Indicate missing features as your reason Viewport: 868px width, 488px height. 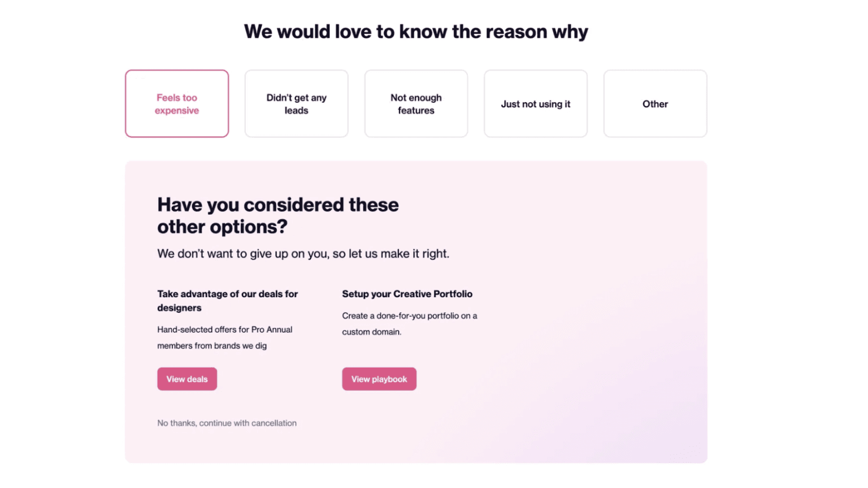pyautogui.click(x=416, y=104)
